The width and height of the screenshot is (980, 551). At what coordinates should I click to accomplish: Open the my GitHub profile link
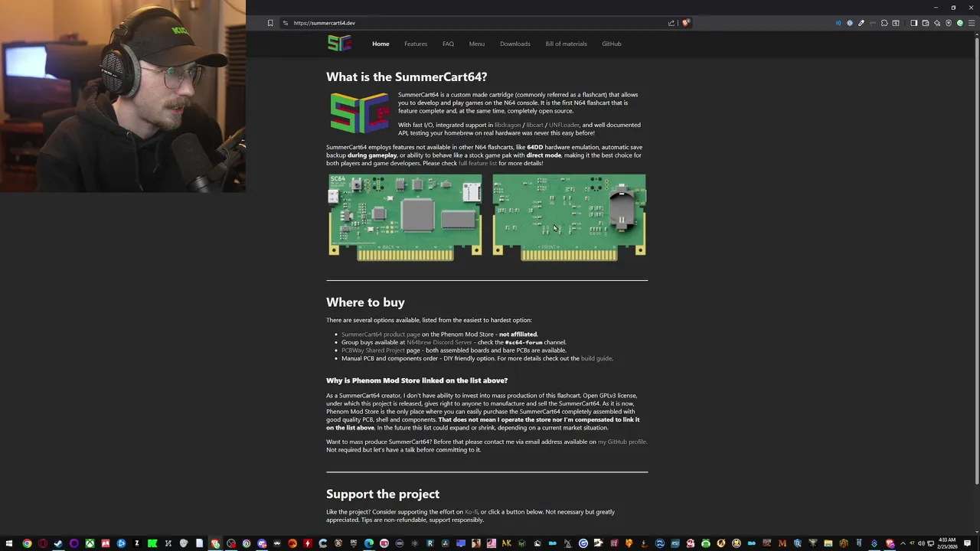pyautogui.click(x=622, y=442)
